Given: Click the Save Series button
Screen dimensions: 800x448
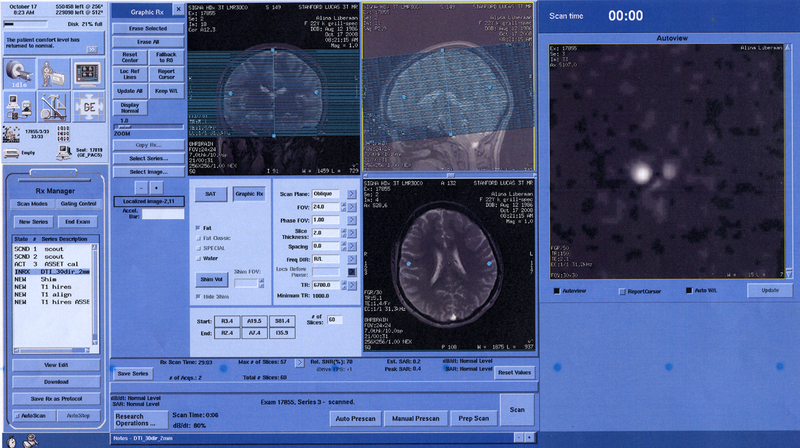Looking at the screenshot, I should (133, 373).
